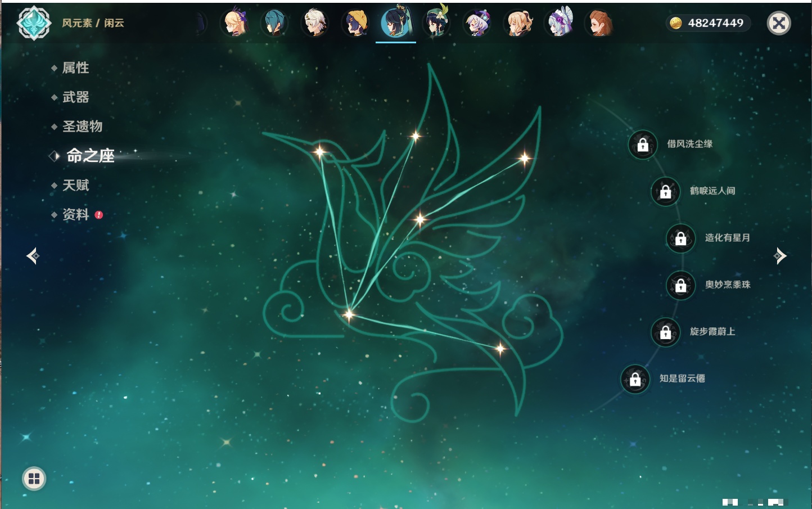Click the lock icon for 鹤唳远人间
Screen dimensions: 812x509
coord(665,192)
